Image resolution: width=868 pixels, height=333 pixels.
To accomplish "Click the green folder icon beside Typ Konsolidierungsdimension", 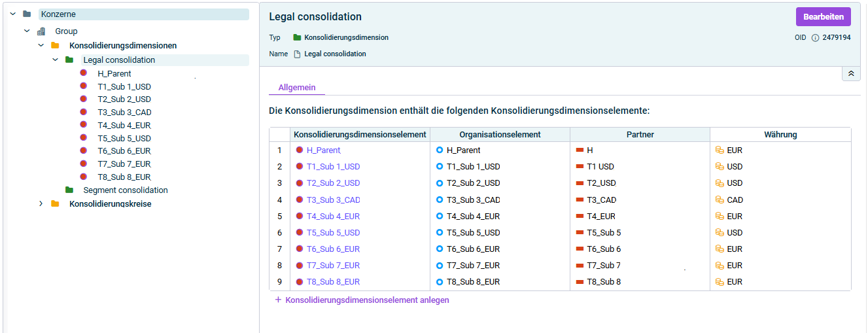I will click(x=297, y=38).
